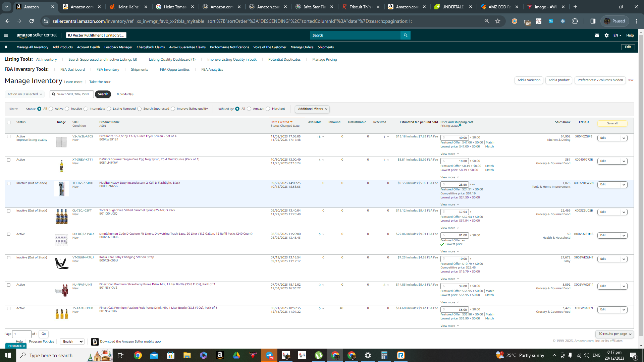Open the Seller Central hamburger menu
644x362 pixels.
(x=6, y=35)
